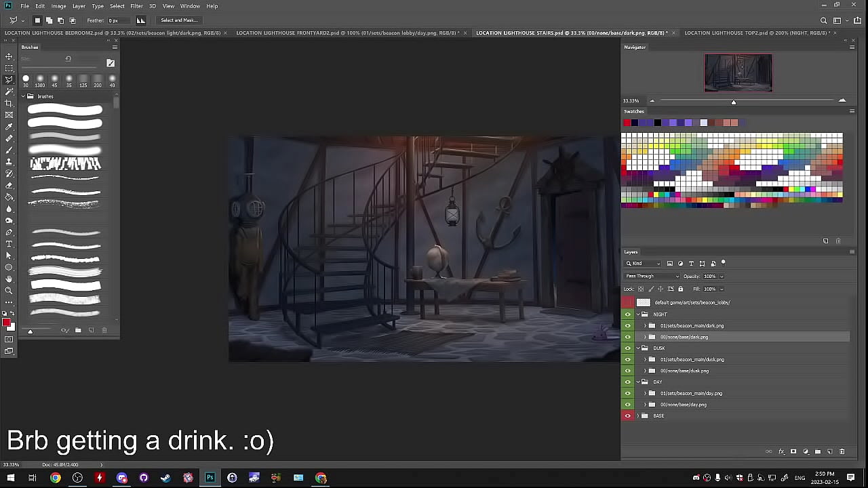Select the Paint Bucket tool
Screen dimensions: 868x488
[9, 197]
